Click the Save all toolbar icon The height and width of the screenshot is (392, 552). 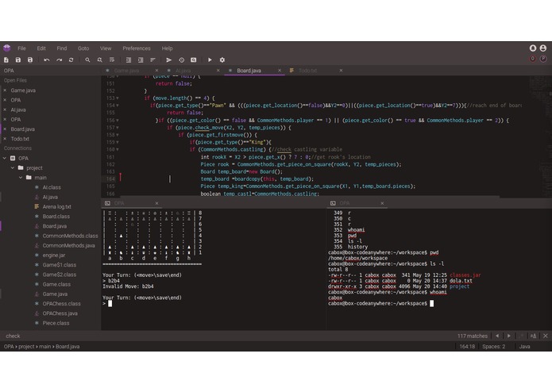[x=30, y=60]
